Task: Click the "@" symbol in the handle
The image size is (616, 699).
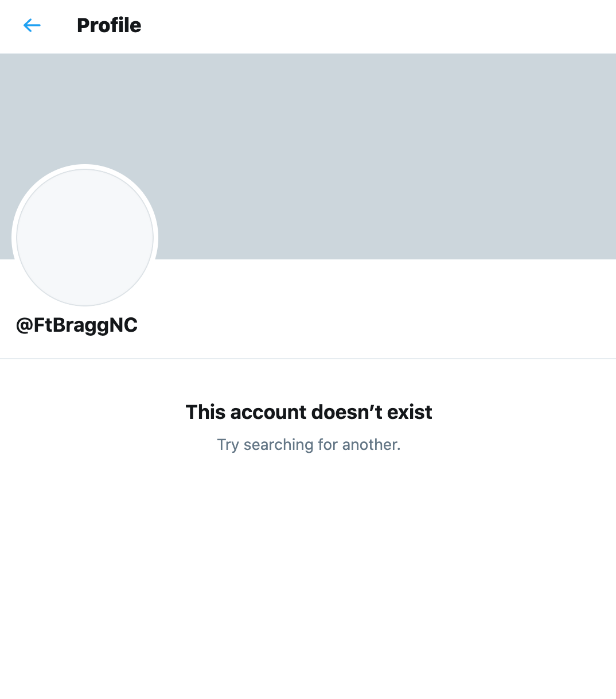Action: point(25,325)
